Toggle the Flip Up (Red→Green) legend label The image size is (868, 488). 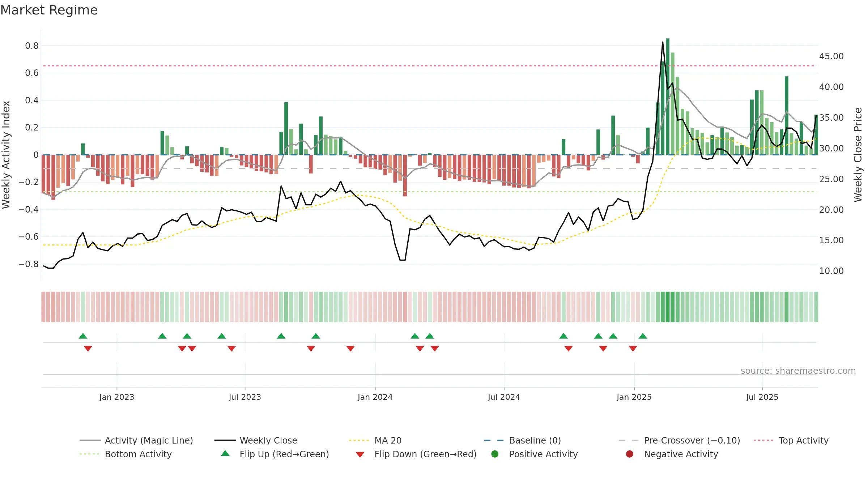pos(284,454)
